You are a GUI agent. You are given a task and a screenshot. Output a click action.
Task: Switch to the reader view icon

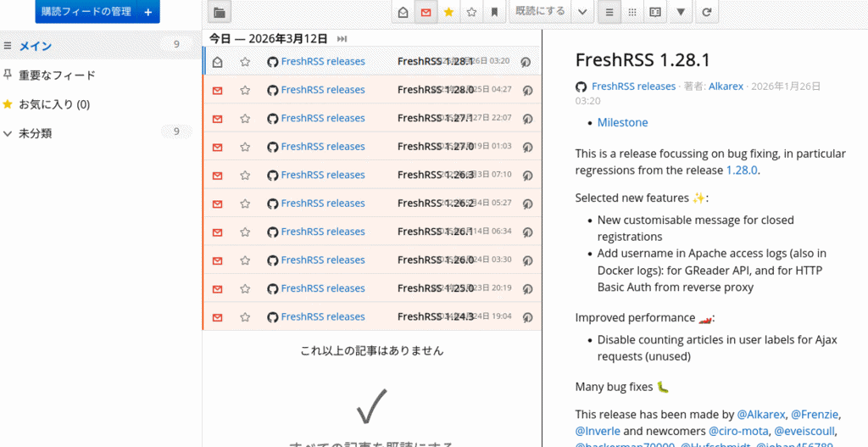[x=654, y=13]
